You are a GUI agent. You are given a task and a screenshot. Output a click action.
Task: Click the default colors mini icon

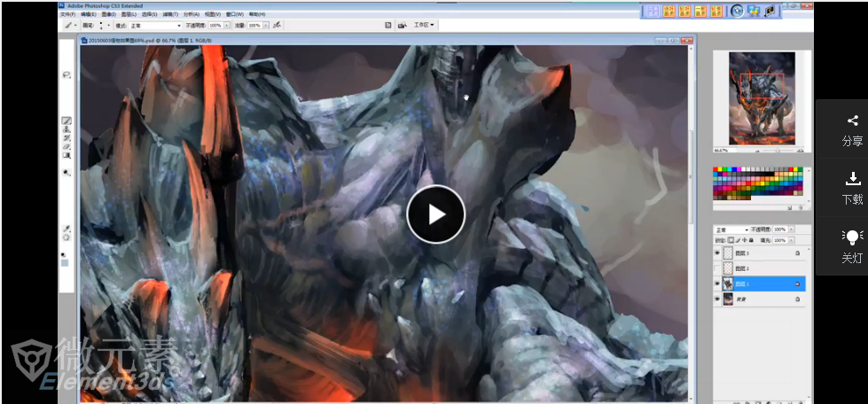pyautogui.click(x=63, y=255)
